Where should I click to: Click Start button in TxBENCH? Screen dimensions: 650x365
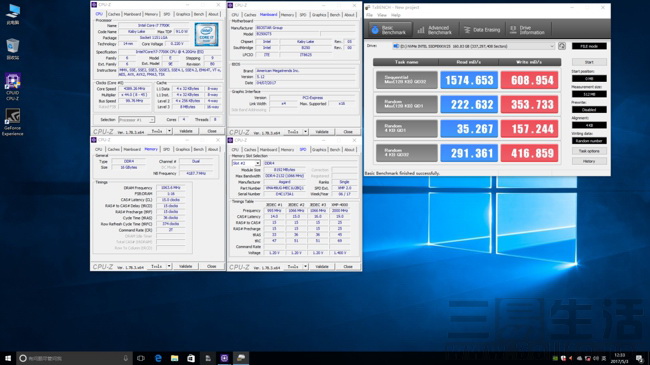point(589,62)
